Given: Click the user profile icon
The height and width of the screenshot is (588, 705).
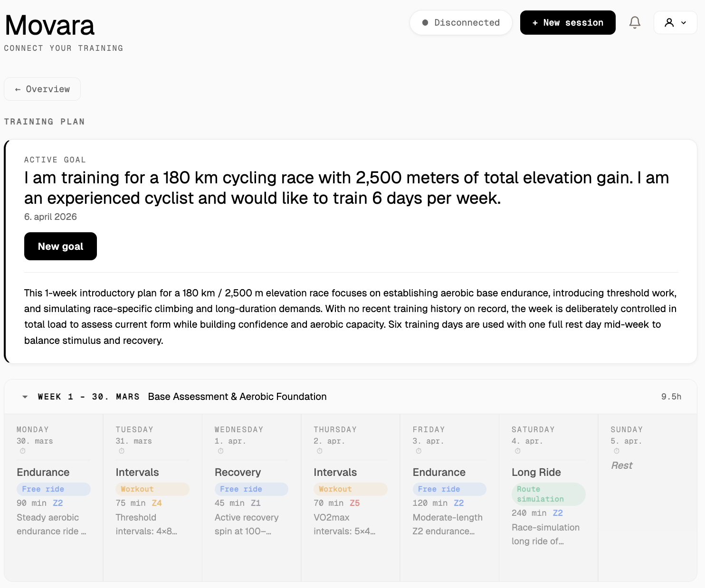Looking at the screenshot, I should point(669,22).
